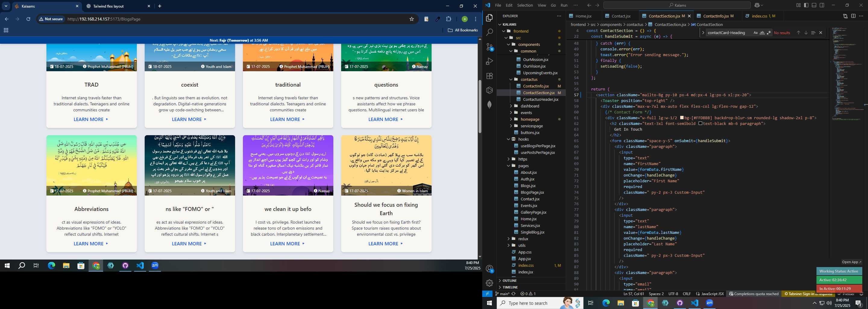868x309 pixels.
Task: Open the Run menu in VS Code
Action: 564,5
